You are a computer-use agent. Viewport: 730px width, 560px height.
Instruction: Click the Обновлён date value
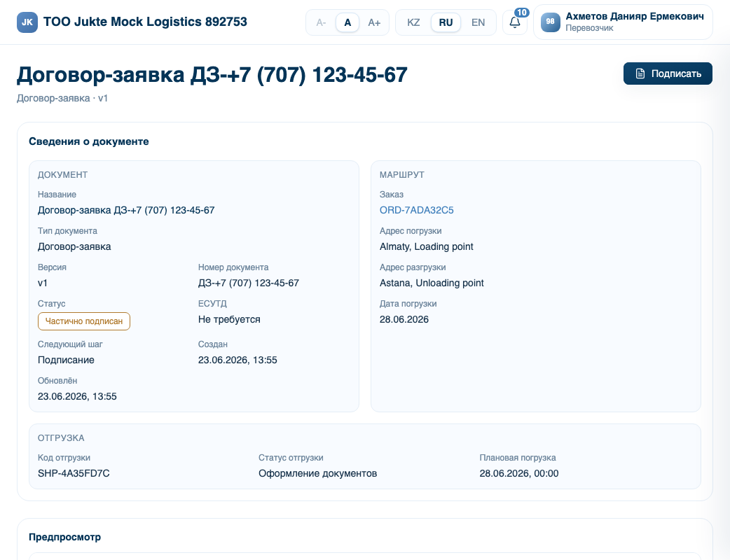tap(77, 396)
